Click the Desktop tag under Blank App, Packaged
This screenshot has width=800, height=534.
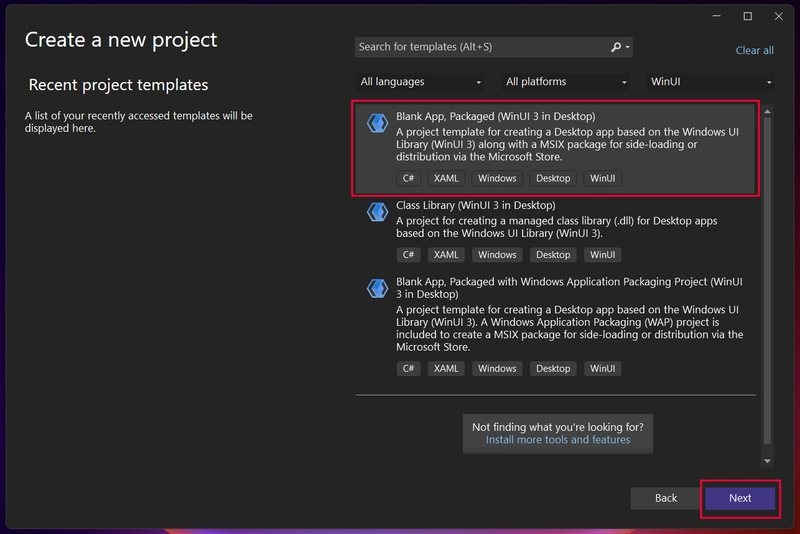pos(553,179)
